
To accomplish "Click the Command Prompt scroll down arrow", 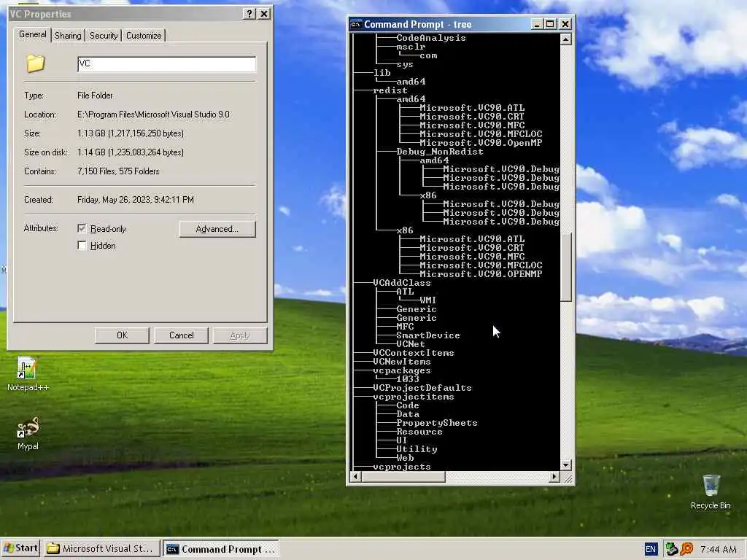I will point(565,464).
